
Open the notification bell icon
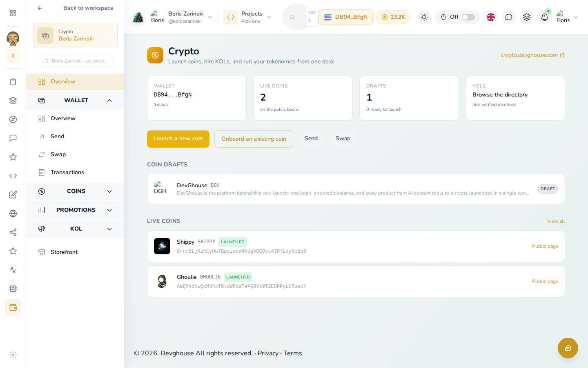click(x=545, y=17)
